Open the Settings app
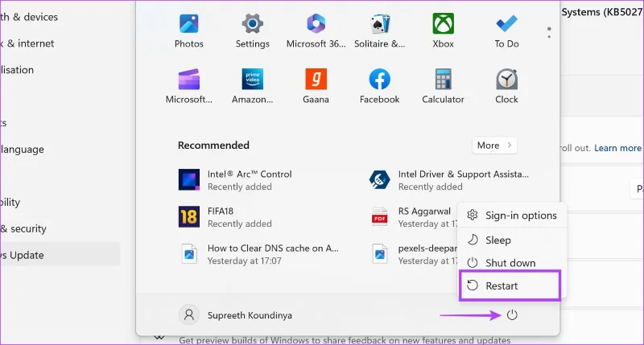This screenshot has width=644, height=345. click(x=252, y=31)
